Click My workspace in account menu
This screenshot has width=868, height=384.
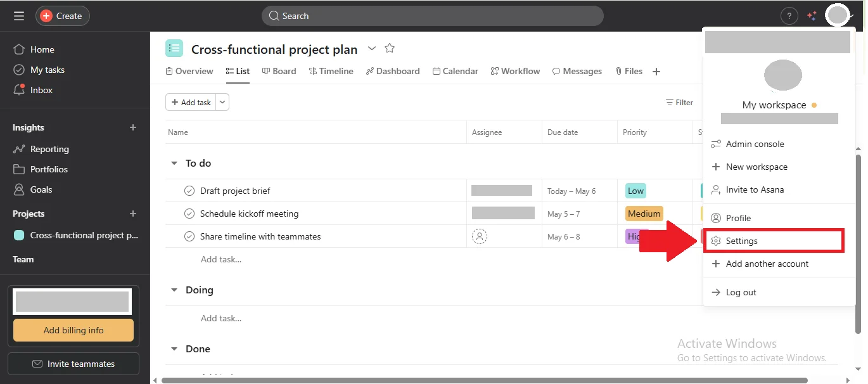click(774, 105)
